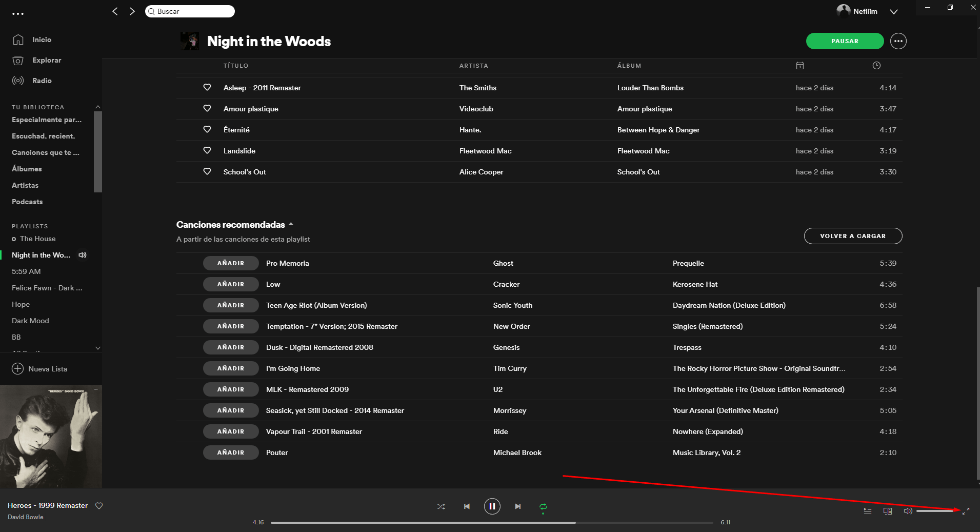
Task: Click the Heroes album artwork
Action: [51, 437]
